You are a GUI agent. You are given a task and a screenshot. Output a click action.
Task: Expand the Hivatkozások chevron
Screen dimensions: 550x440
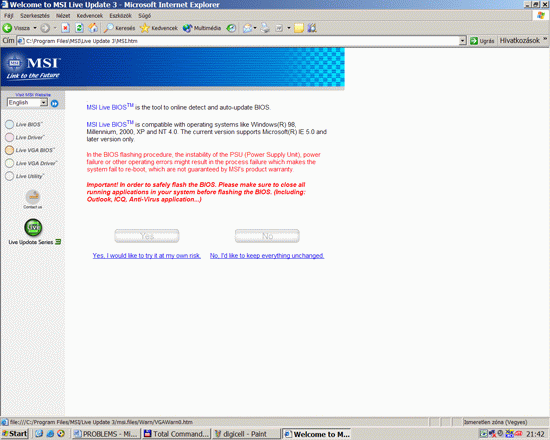pyautogui.click(x=545, y=39)
